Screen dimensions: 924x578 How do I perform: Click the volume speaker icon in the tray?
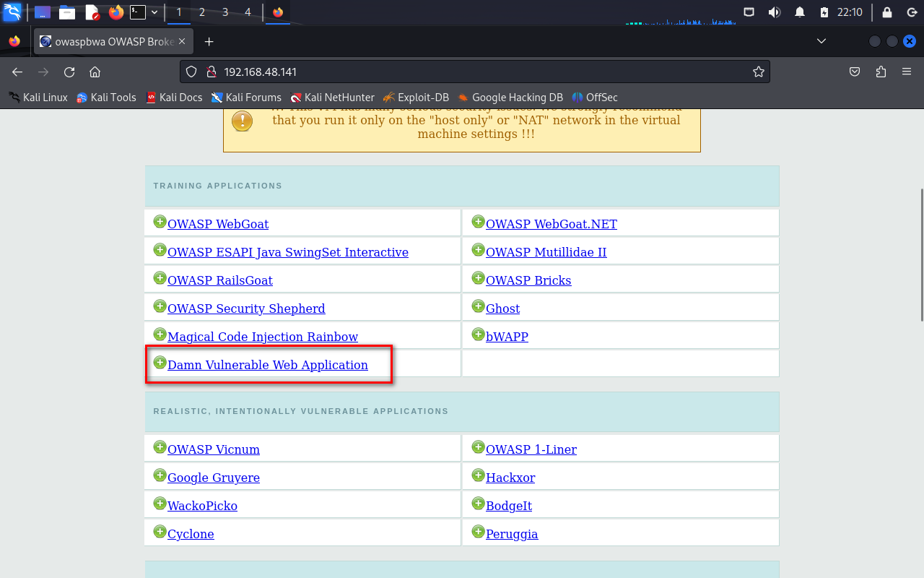pyautogui.click(x=775, y=12)
